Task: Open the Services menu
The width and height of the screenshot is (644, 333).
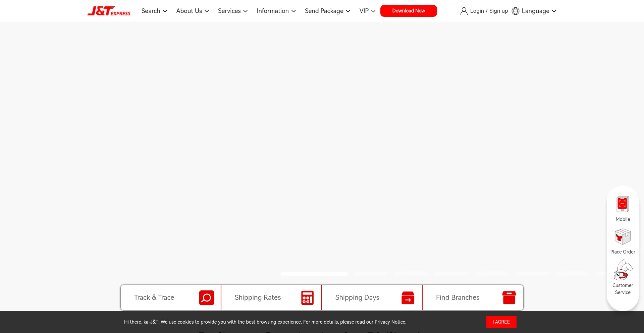Action: click(x=232, y=11)
